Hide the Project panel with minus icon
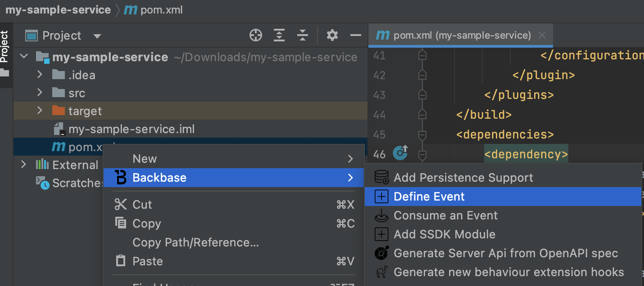 pyautogui.click(x=356, y=35)
